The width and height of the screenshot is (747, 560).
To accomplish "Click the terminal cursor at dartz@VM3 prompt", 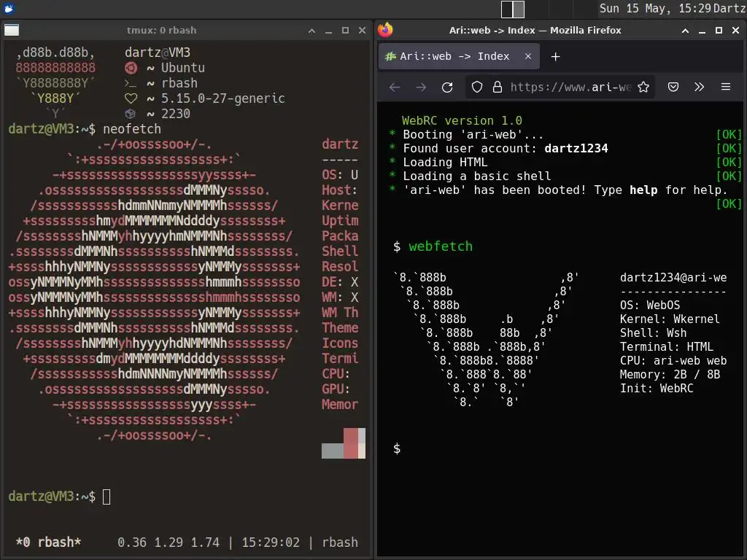I will [x=107, y=497].
